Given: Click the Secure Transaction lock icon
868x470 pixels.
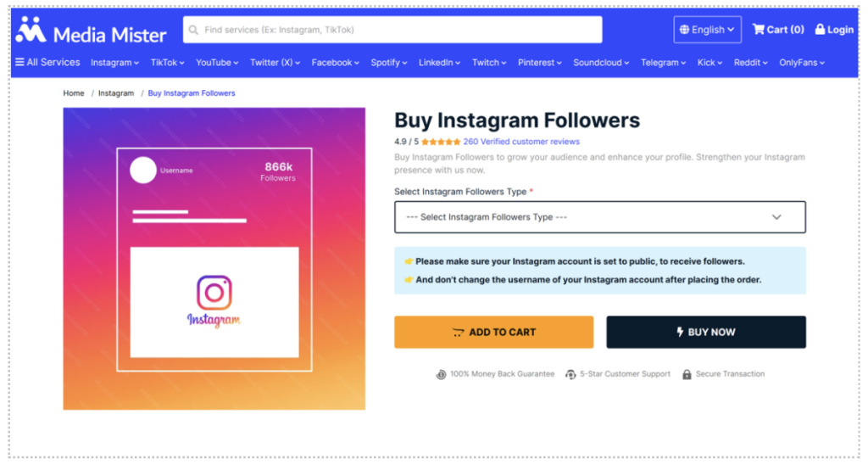Looking at the screenshot, I should pos(687,374).
